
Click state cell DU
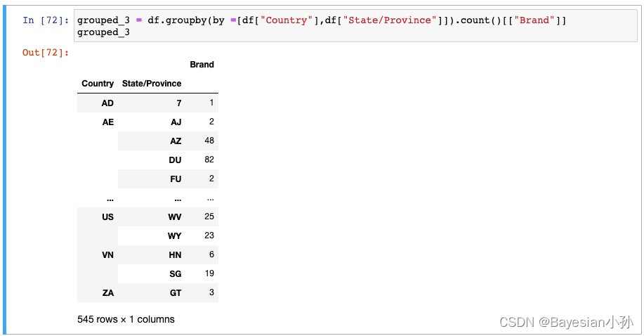coord(175,160)
